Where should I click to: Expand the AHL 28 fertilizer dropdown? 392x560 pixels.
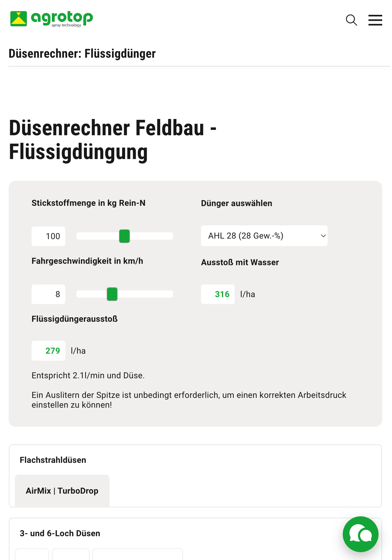coord(264,236)
